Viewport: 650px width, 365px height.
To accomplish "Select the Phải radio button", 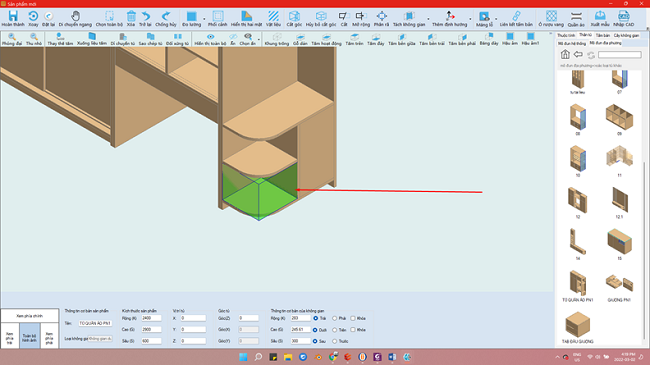I will click(335, 319).
